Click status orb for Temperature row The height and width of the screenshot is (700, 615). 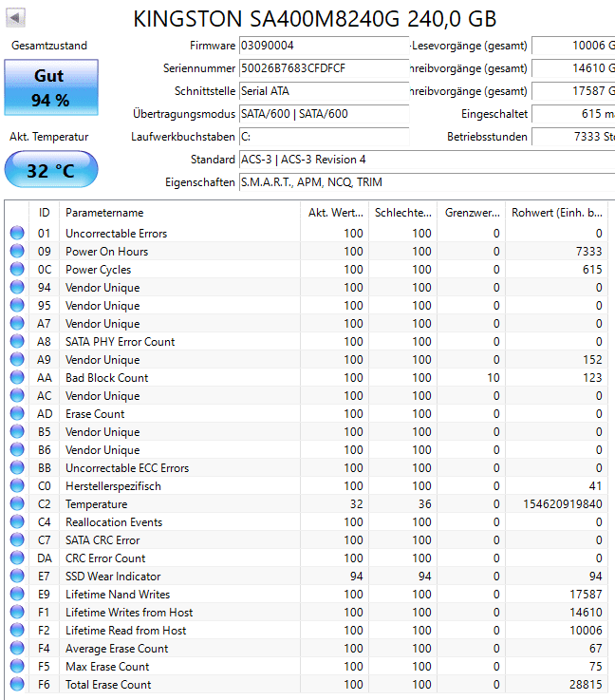[17, 503]
